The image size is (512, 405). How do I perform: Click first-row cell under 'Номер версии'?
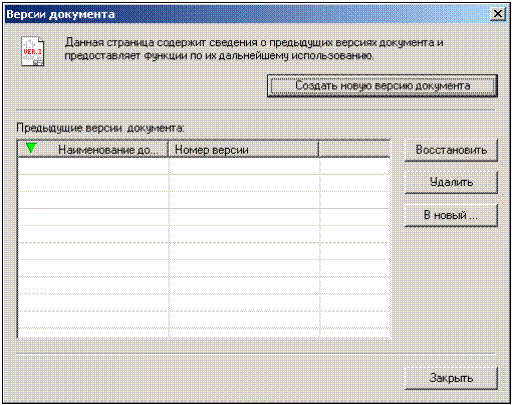point(244,166)
